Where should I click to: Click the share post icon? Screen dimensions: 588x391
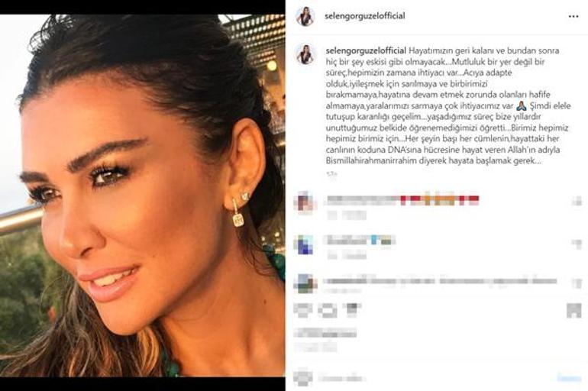pos(351,309)
